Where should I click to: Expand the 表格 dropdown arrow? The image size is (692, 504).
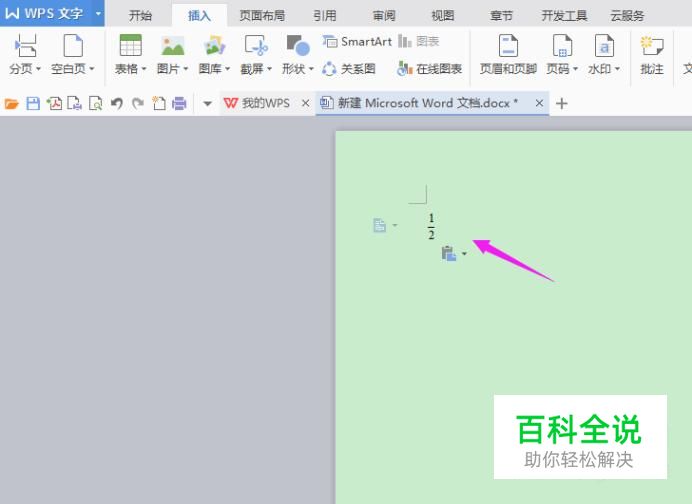[x=144, y=69]
